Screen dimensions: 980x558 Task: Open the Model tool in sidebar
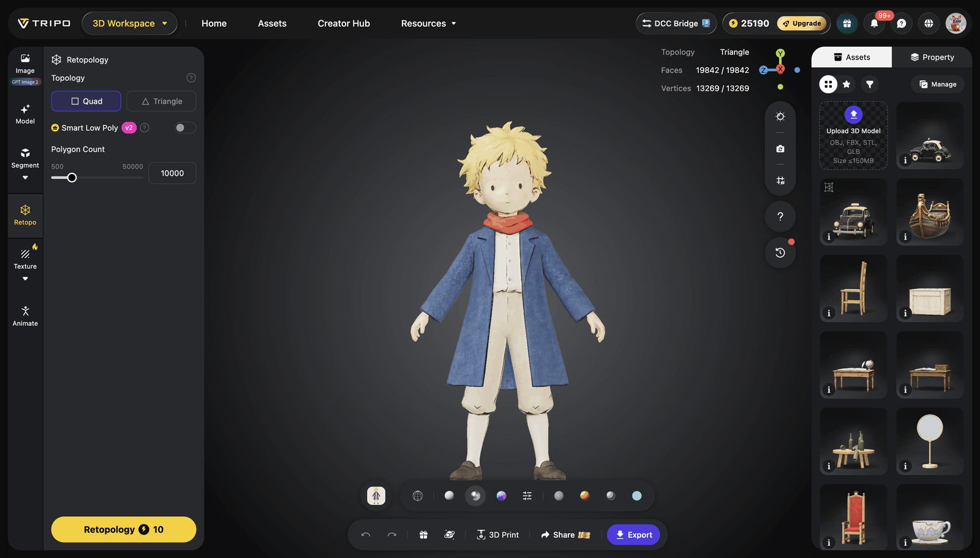[25, 114]
